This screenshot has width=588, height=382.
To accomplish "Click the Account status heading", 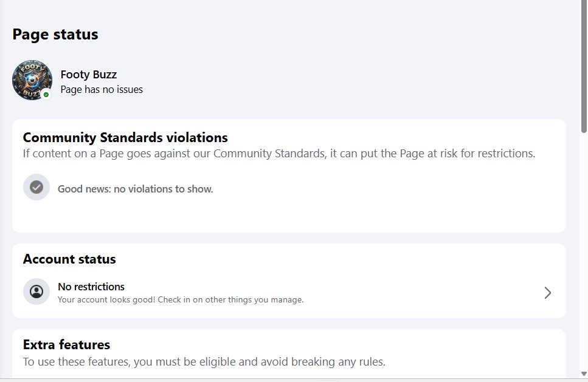I will click(x=69, y=259).
